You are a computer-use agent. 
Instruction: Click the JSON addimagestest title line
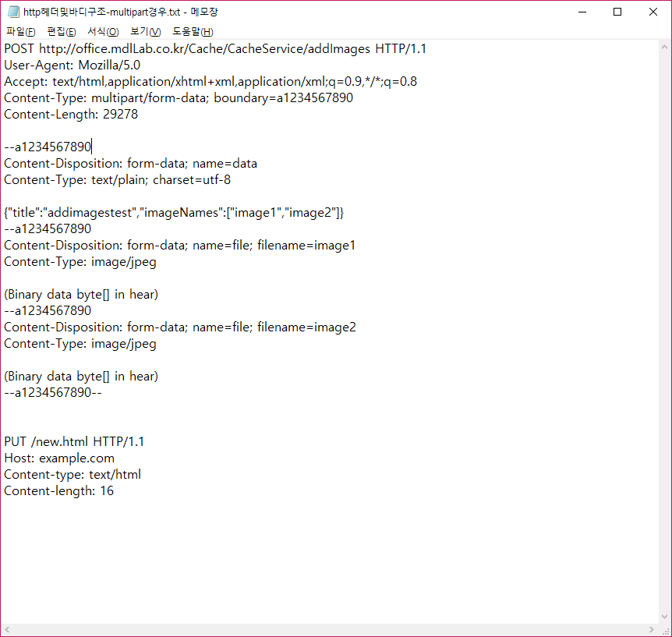[x=174, y=213]
